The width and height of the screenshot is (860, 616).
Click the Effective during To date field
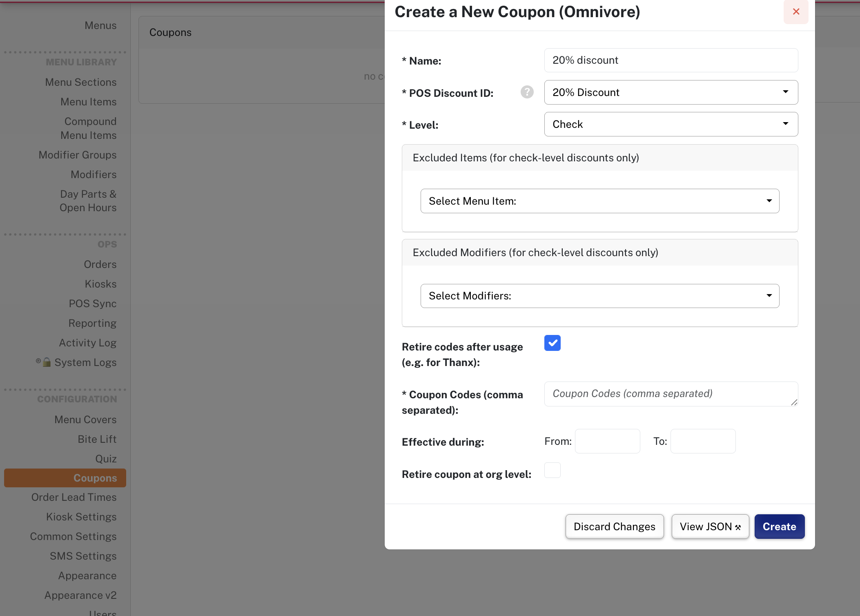coord(703,441)
